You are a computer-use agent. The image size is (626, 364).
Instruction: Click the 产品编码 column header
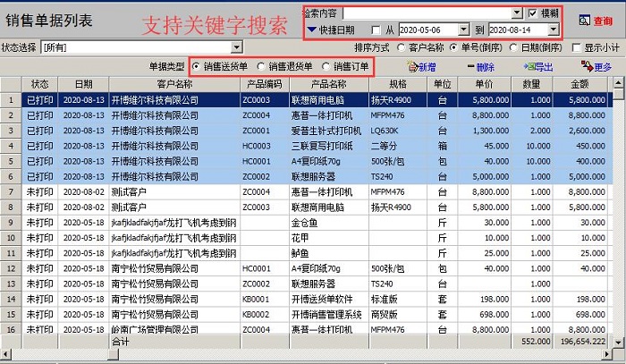[x=265, y=84]
